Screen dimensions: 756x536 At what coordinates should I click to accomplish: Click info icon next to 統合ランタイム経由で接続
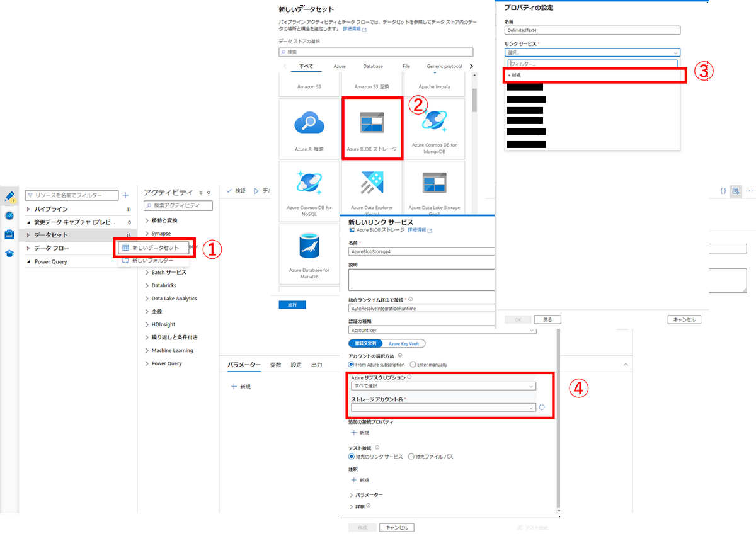(410, 299)
